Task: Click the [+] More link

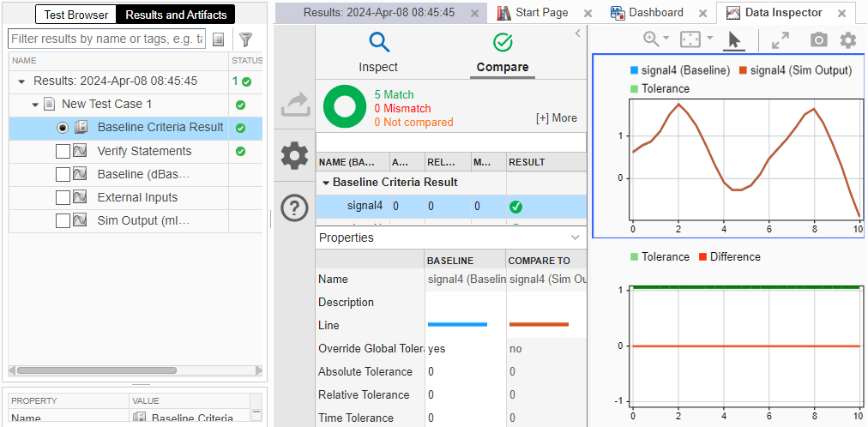Action: [x=556, y=118]
